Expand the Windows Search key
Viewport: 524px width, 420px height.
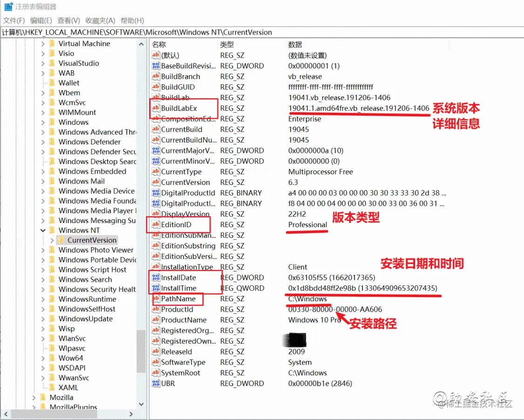43,279
